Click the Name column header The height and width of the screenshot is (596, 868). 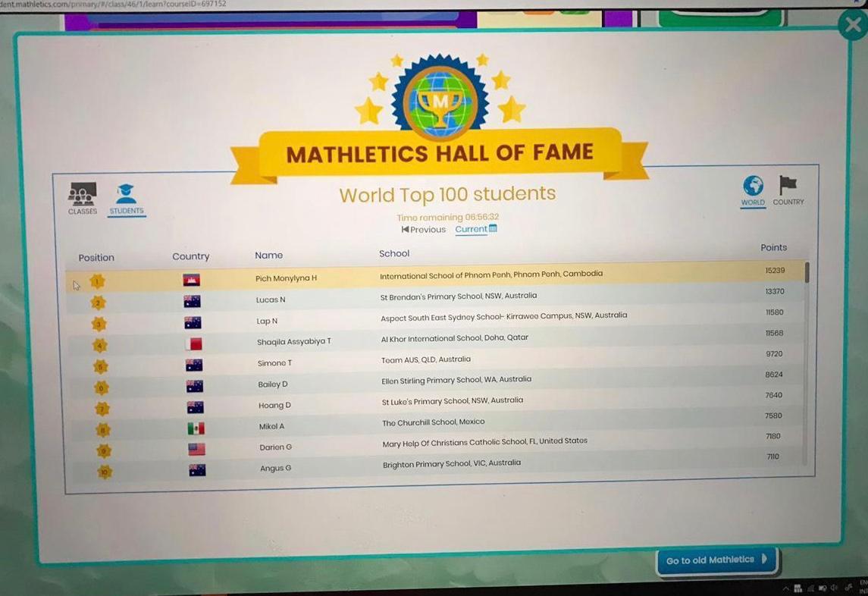pyautogui.click(x=269, y=256)
